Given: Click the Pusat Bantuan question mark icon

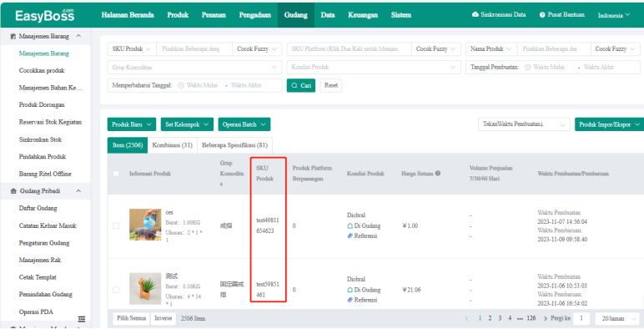Looking at the screenshot, I should (x=542, y=15).
